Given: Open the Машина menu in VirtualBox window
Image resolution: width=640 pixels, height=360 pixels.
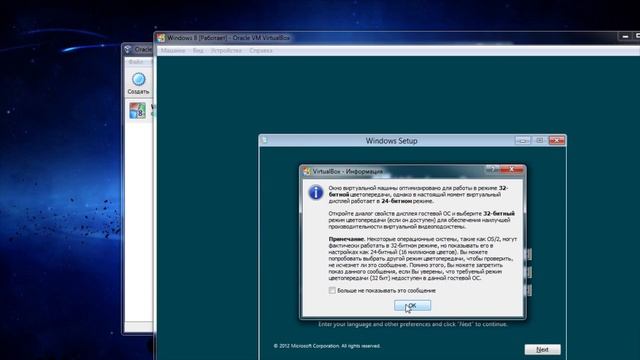Looking at the screenshot, I should (173, 51).
